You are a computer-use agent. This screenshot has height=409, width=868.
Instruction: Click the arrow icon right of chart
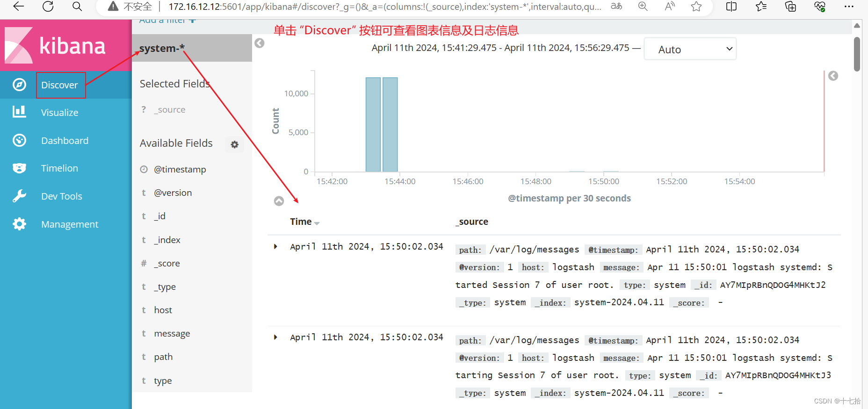click(833, 76)
